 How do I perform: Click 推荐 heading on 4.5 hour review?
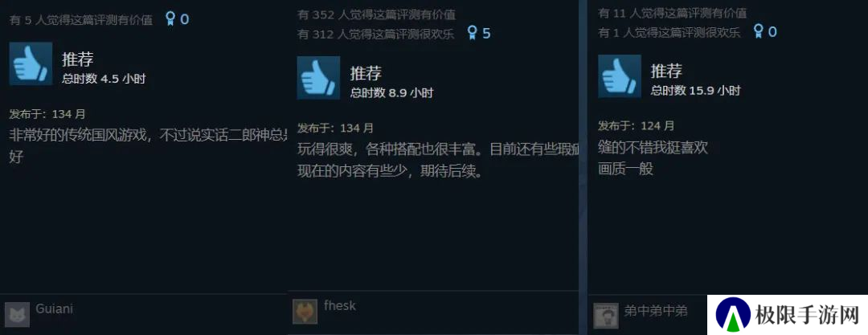point(77,59)
